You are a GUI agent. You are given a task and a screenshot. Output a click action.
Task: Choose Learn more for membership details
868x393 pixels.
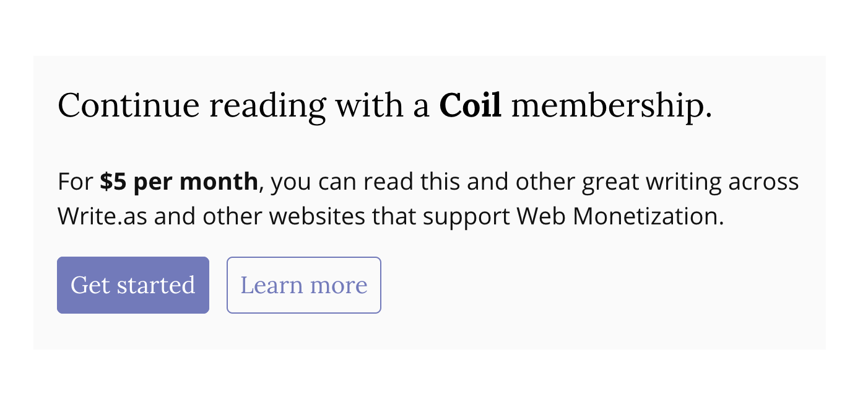(303, 285)
